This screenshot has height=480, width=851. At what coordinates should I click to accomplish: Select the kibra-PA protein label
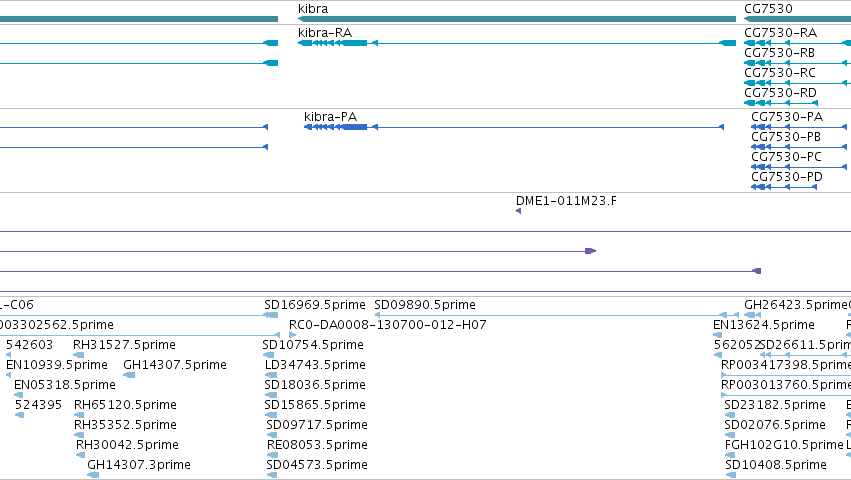(330, 117)
